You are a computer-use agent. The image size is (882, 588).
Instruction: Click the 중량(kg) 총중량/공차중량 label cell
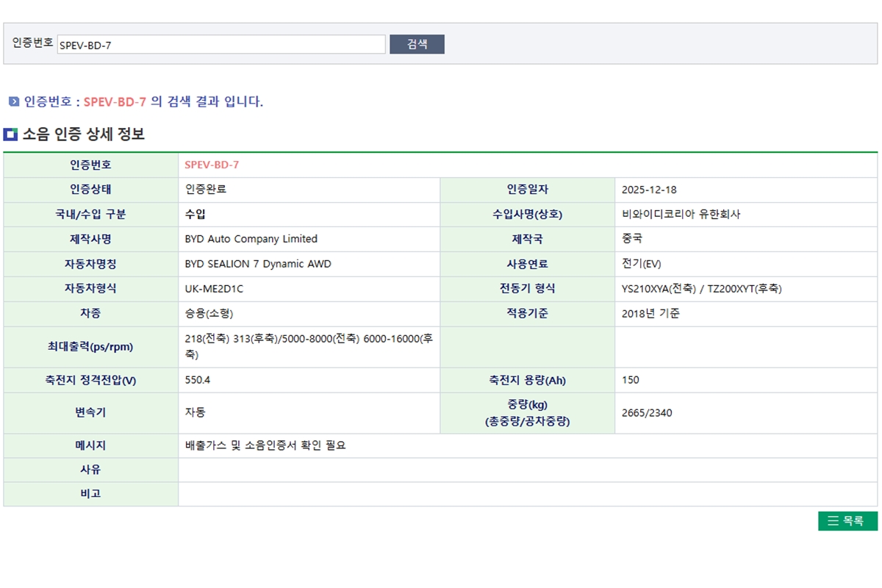(527, 413)
